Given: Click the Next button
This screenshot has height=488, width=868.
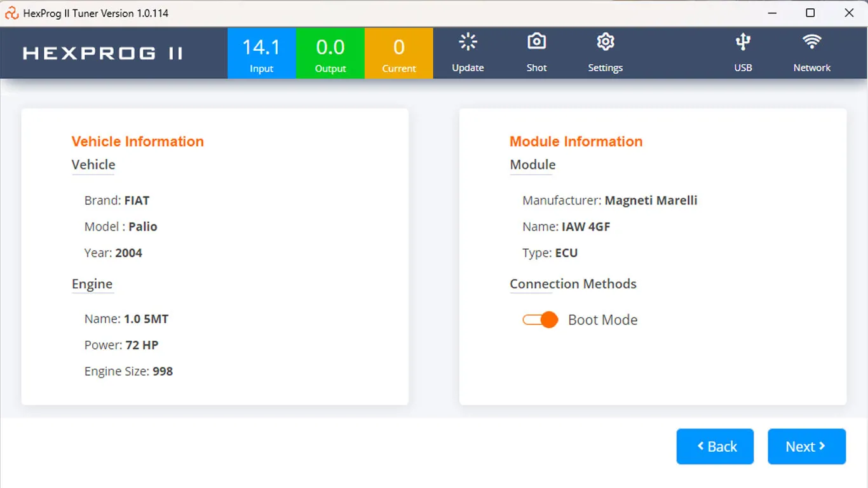Looking at the screenshot, I should point(806,447).
